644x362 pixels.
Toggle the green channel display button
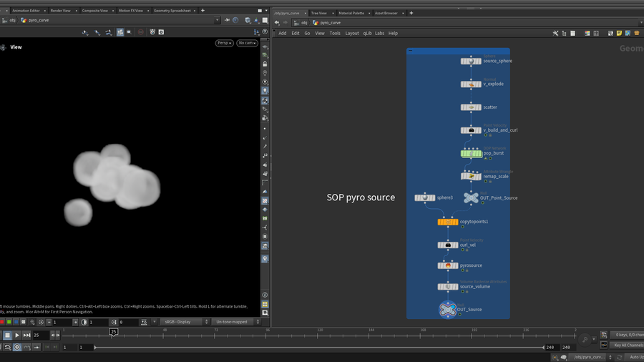(9, 322)
